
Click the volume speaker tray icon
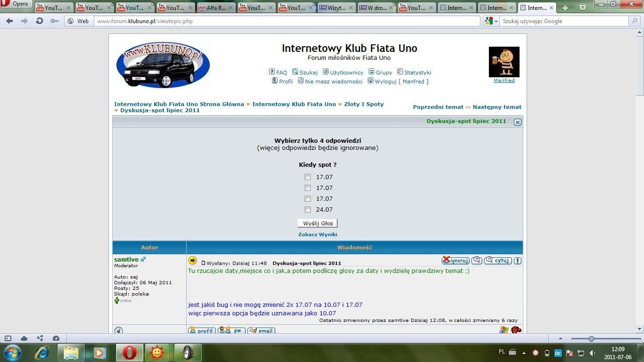[x=593, y=353]
